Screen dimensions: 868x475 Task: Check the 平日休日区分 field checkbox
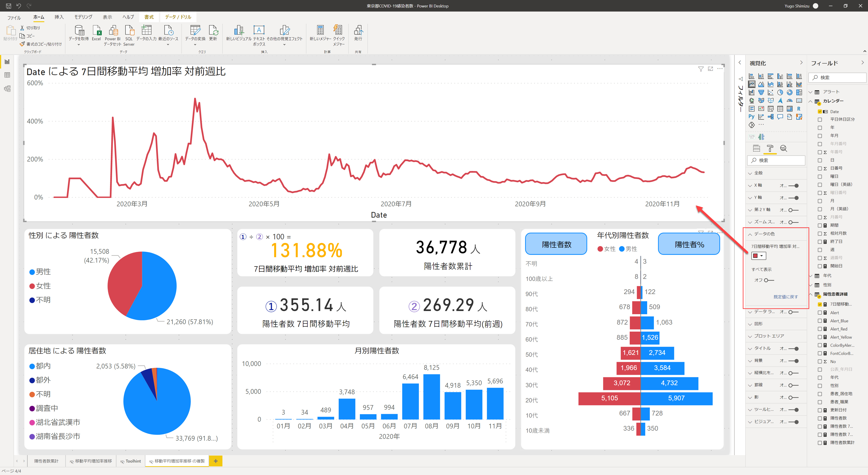click(x=820, y=120)
